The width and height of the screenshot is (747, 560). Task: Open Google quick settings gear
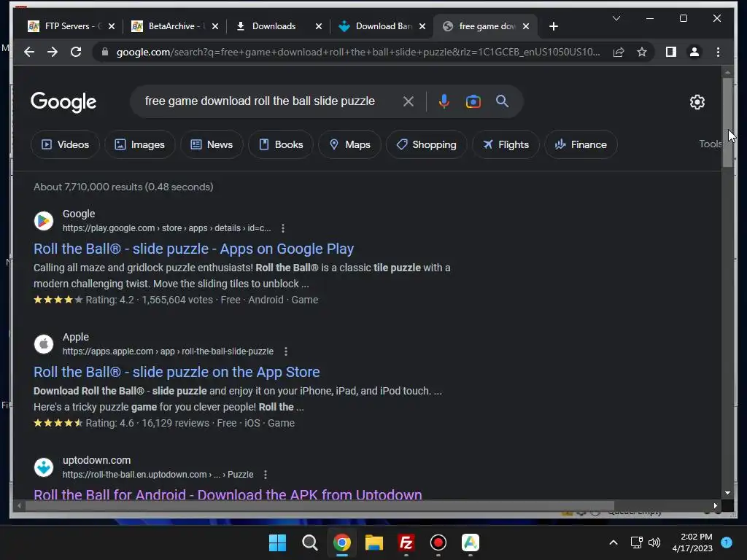click(697, 101)
